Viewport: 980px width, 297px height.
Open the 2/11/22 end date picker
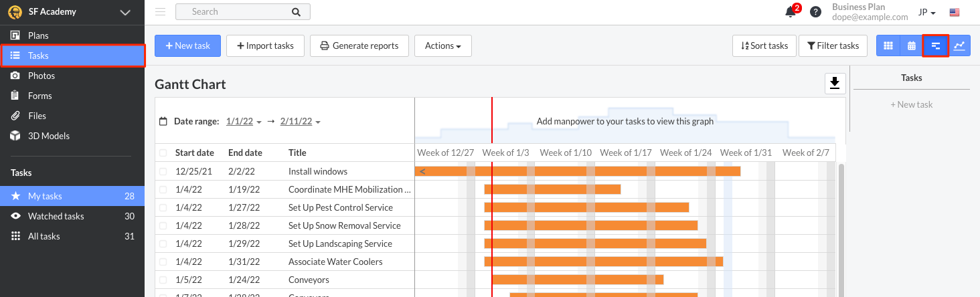click(x=301, y=122)
